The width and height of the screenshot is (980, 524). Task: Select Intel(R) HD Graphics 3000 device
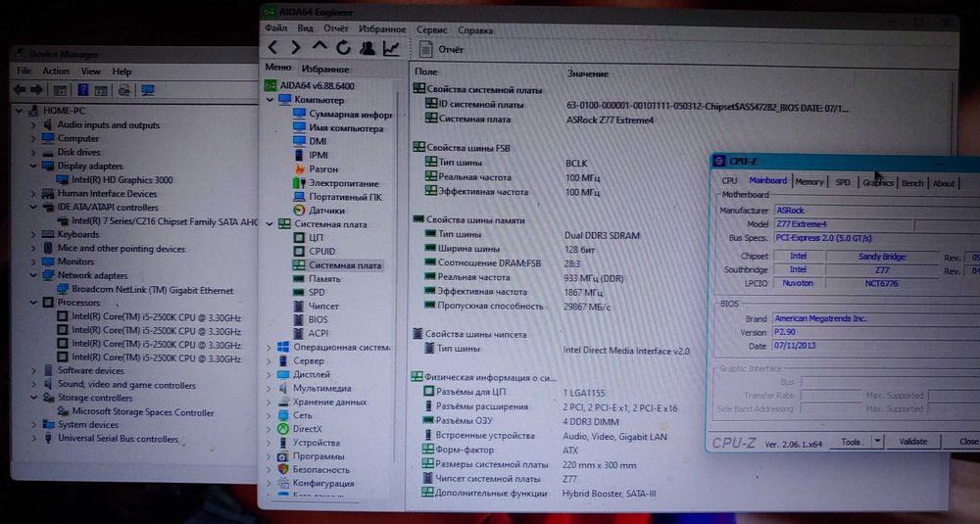[x=115, y=180]
